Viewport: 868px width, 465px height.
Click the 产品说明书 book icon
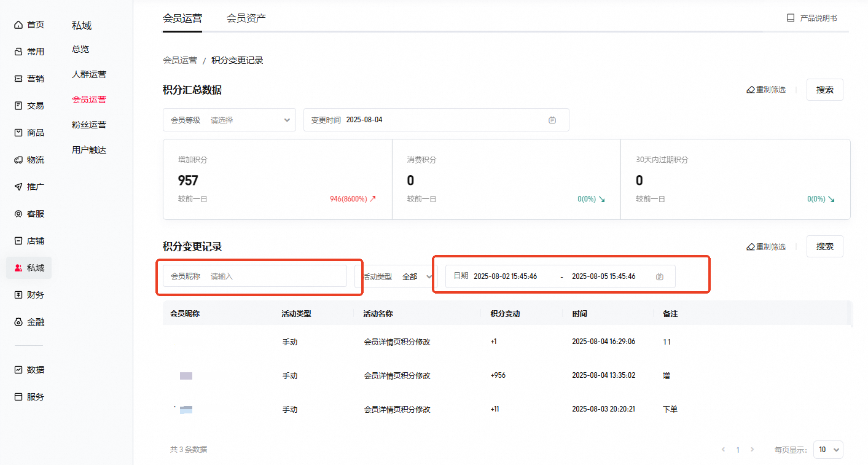pyautogui.click(x=791, y=18)
